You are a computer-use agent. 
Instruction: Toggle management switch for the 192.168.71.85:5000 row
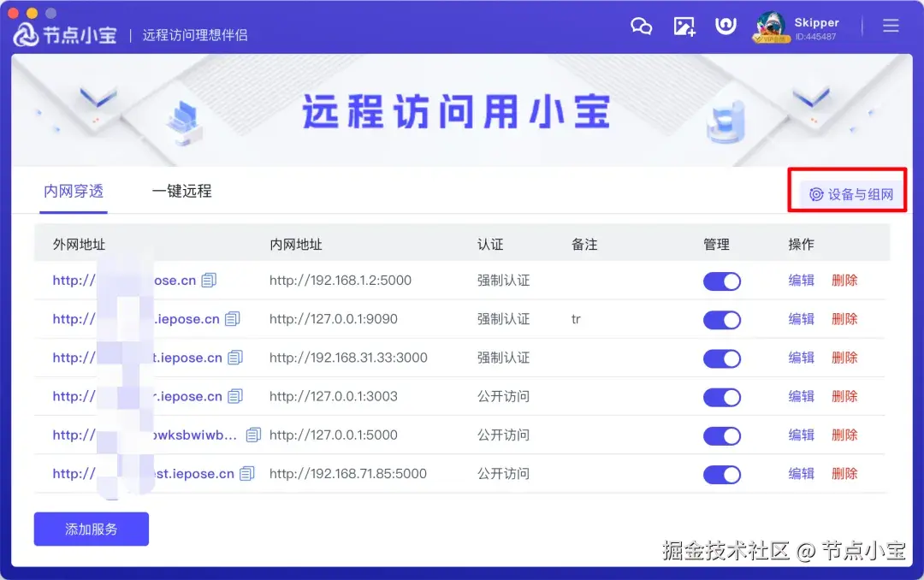[x=722, y=473]
